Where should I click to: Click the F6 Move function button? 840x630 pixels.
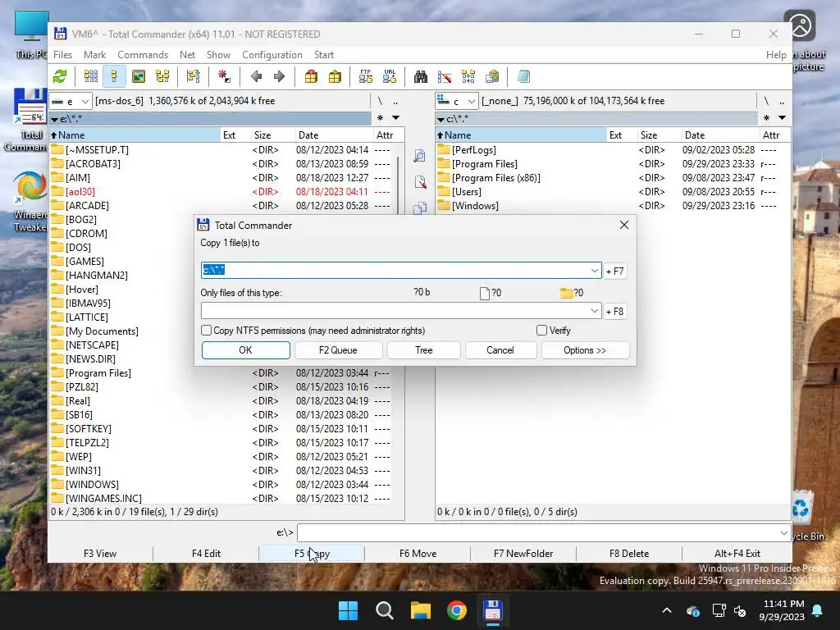click(418, 554)
